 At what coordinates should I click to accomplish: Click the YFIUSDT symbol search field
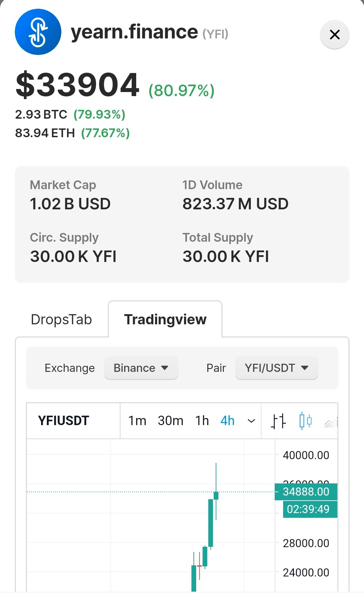click(x=64, y=421)
